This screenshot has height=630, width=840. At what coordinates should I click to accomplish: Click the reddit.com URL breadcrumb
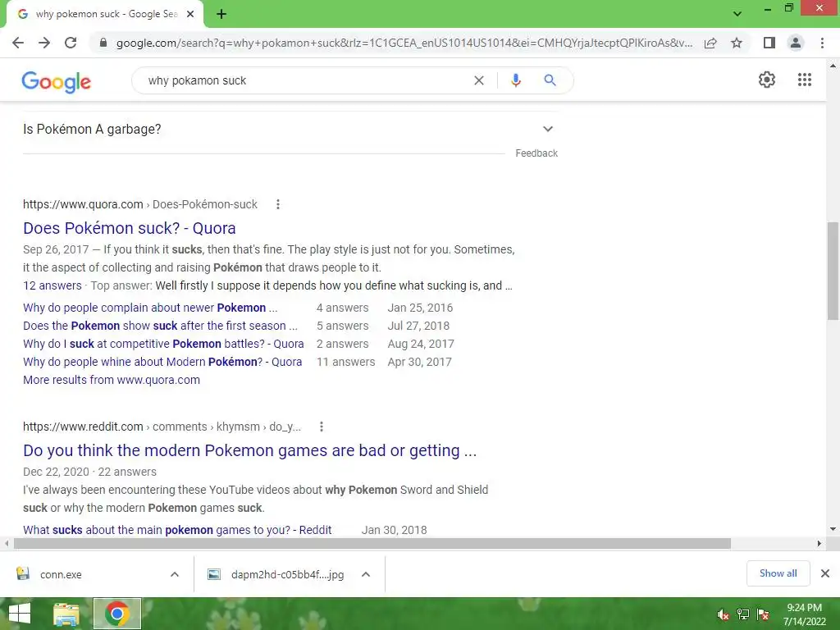[162, 427]
